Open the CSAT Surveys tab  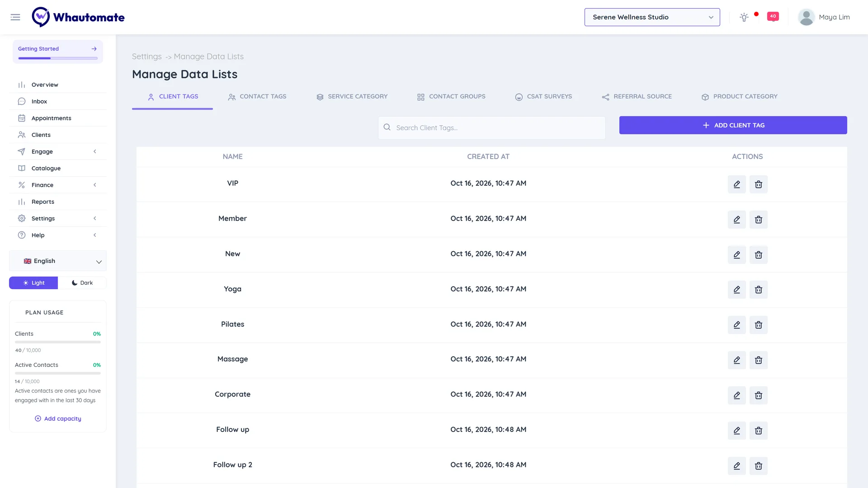(x=543, y=97)
